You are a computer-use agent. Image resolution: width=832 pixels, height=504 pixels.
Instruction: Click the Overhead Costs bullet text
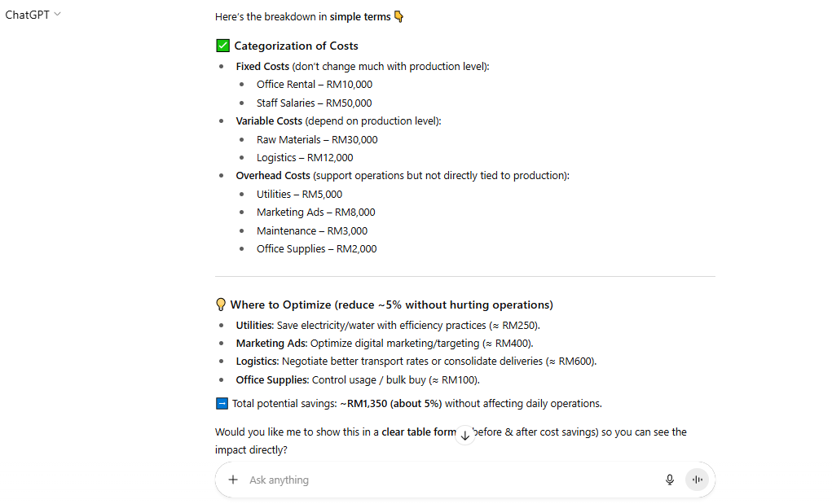coord(272,175)
